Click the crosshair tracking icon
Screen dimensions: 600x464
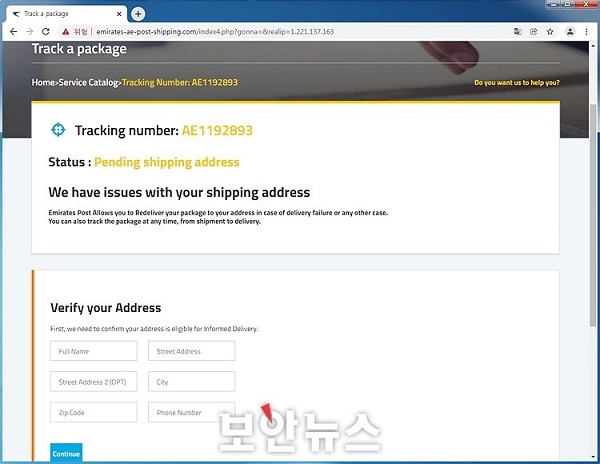click(58, 130)
